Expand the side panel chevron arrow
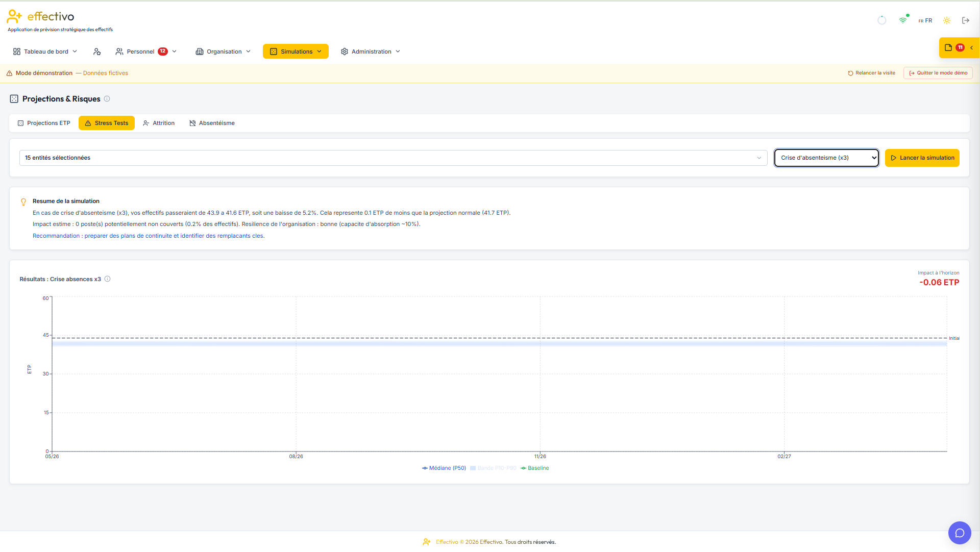The height and width of the screenshot is (552, 980). tap(972, 48)
